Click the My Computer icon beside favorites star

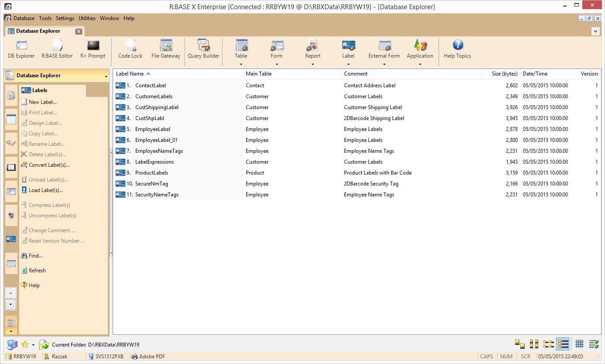(12, 344)
